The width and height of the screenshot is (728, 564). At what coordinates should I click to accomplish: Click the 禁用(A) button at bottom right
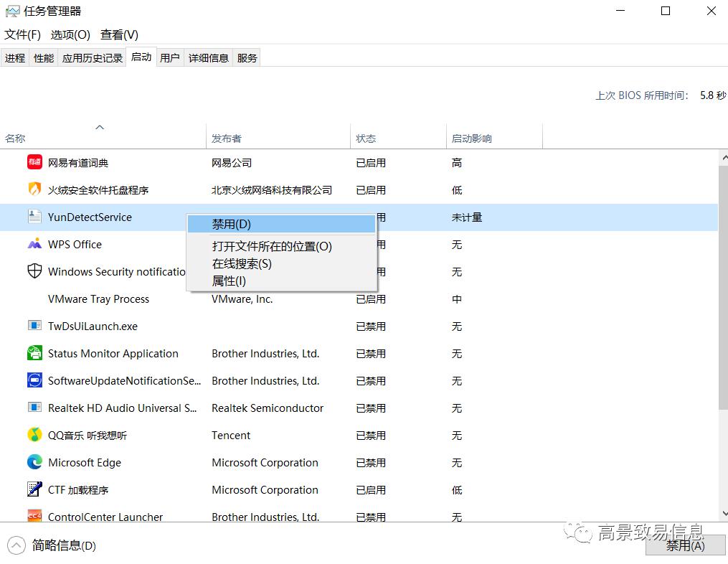tap(684, 545)
